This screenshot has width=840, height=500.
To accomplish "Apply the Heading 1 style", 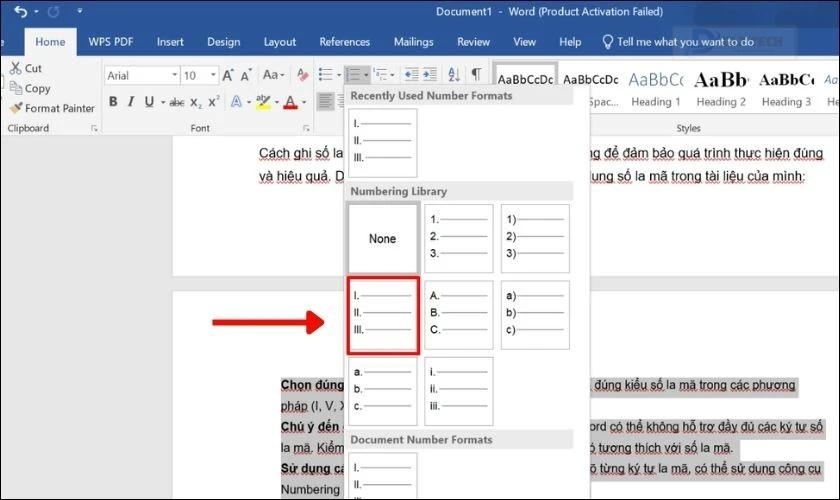I will pyautogui.click(x=656, y=89).
